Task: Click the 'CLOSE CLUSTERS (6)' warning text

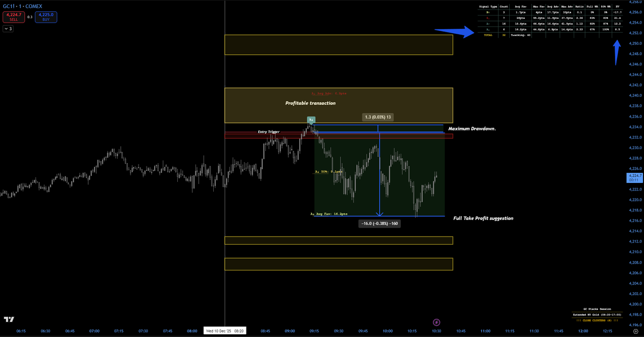Action: tap(597, 320)
